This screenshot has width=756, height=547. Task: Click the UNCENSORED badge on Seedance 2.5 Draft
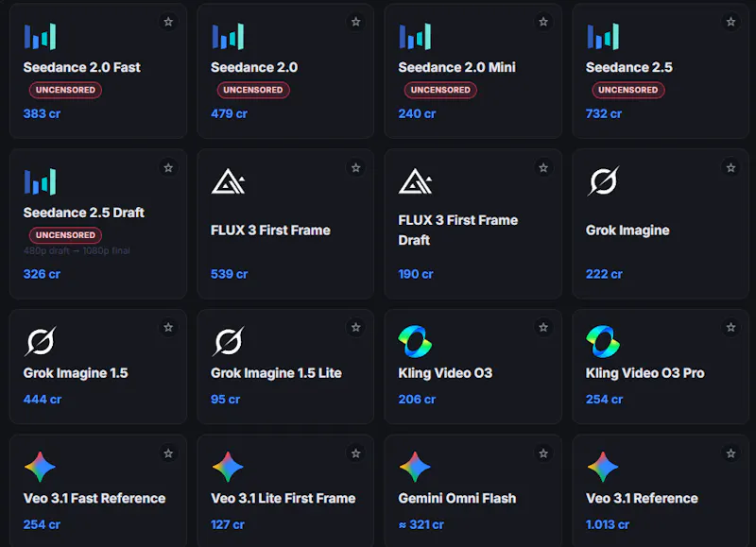click(65, 235)
